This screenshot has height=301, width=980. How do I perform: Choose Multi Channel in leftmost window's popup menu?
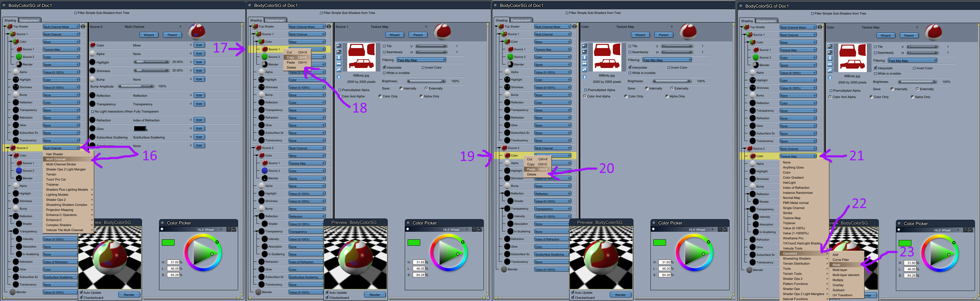point(68,159)
